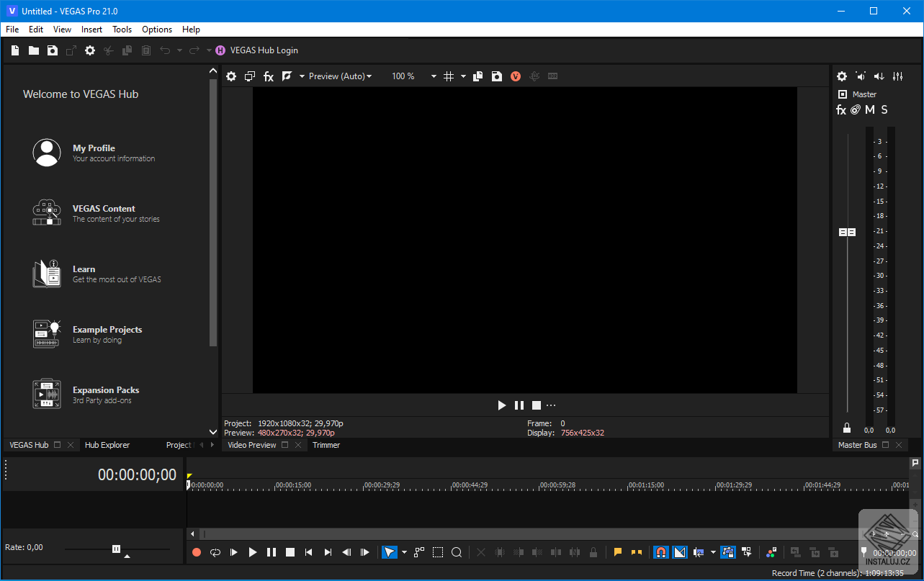Expand the preview zoom level dropdown
This screenshot has width=924, height=581.
pos(433,76)
